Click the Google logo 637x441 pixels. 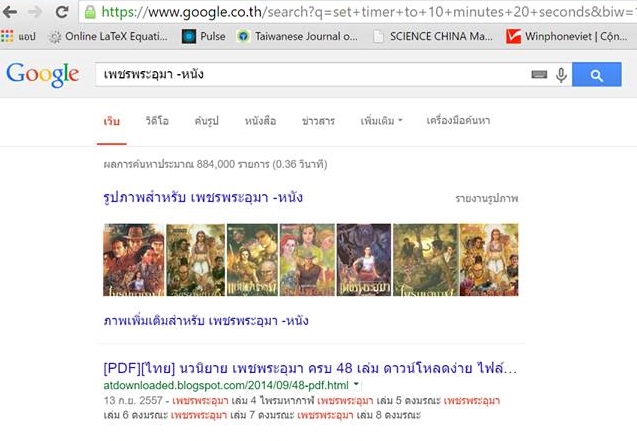click(x=42, y=75)
